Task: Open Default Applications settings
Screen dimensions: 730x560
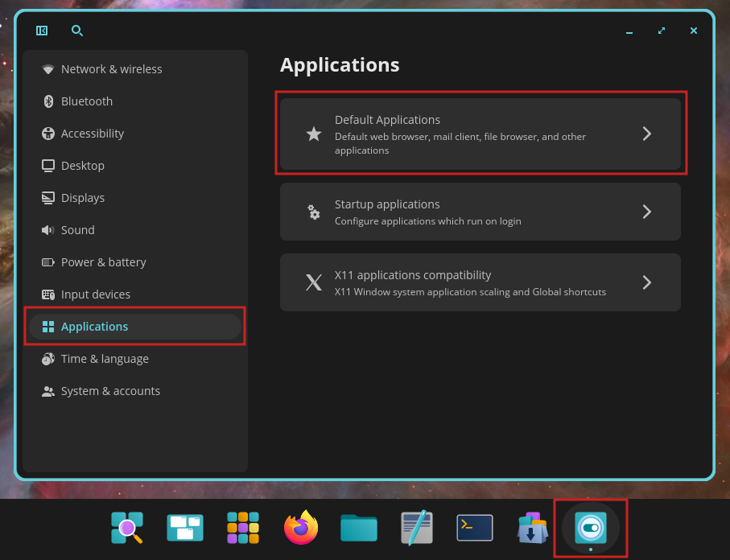Action: coord(481,134)
